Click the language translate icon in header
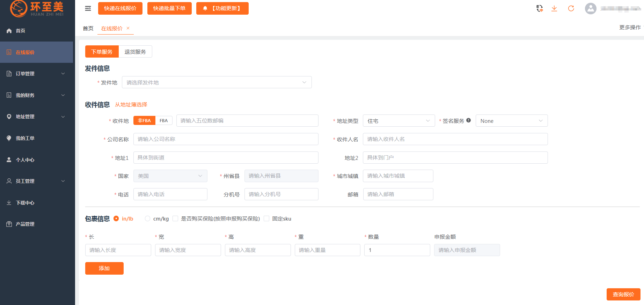 540,8
